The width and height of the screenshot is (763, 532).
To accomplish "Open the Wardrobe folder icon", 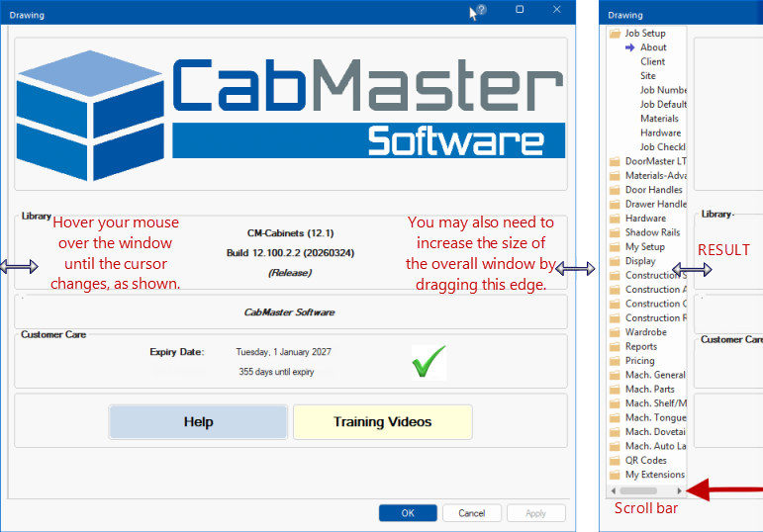I will click(615, 332).
